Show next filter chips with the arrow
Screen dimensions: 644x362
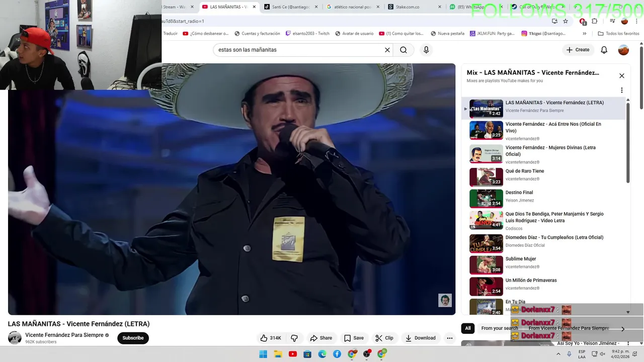(x=623, y=329)
